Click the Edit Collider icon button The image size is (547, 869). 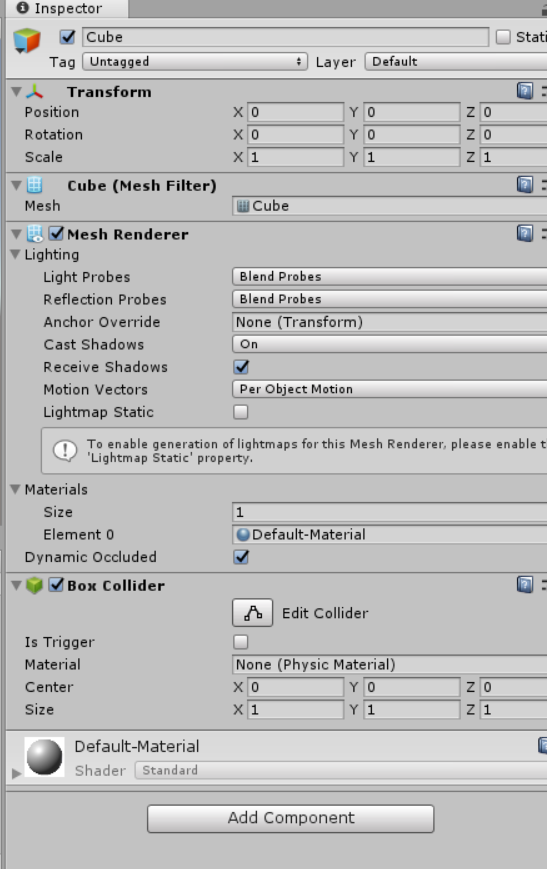[252, 612]
